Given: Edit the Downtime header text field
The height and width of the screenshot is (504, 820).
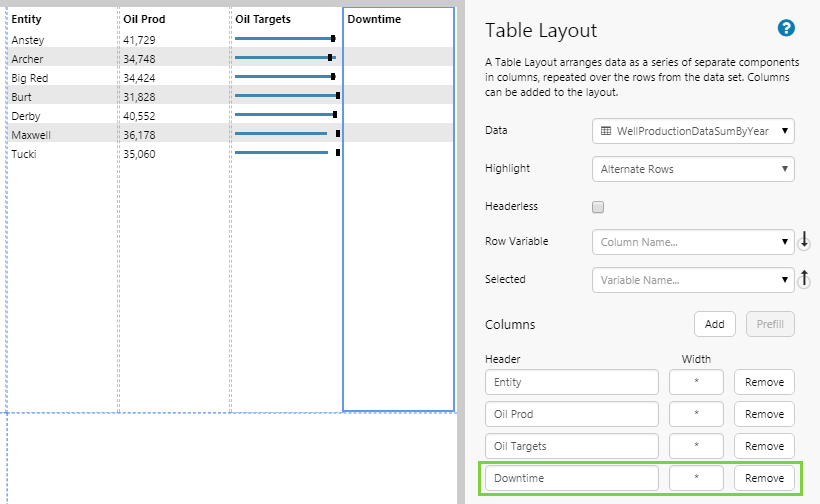Looking at the screenshot, I should point(571,478).
